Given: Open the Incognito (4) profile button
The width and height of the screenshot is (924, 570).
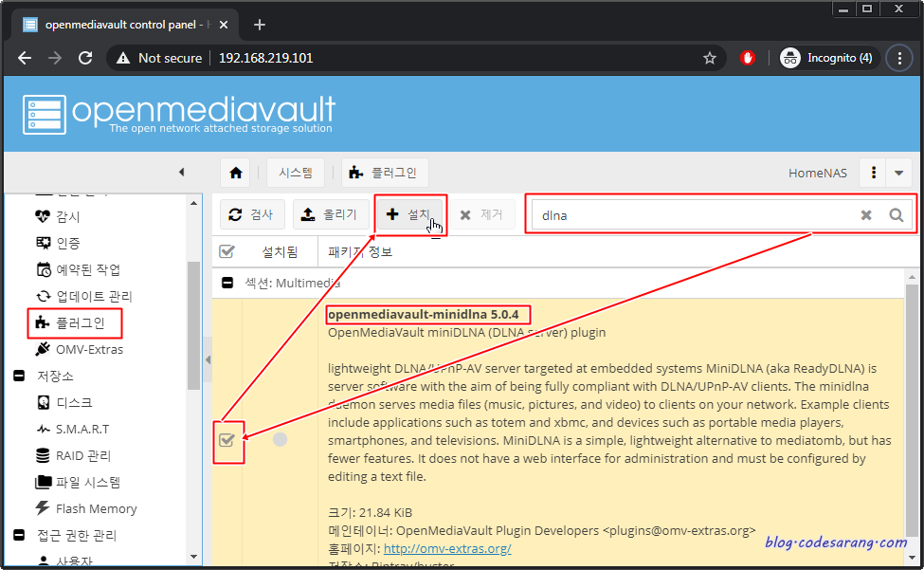Looking at the screenshot, I should tap(828, 58).
